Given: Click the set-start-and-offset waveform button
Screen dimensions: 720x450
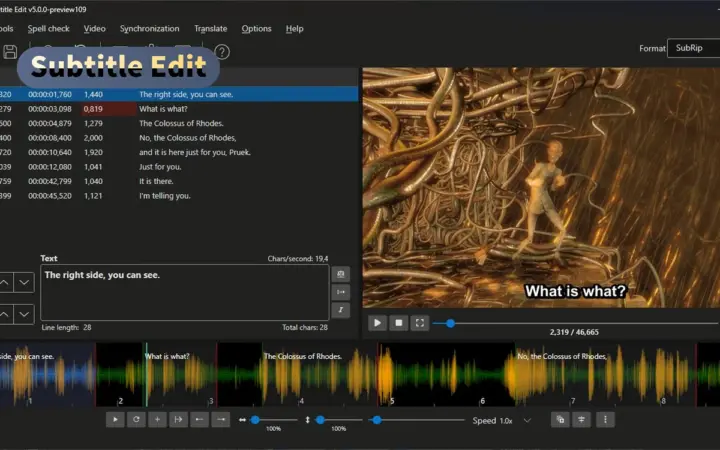Looking at the screenshot, I should click(179, 419).
